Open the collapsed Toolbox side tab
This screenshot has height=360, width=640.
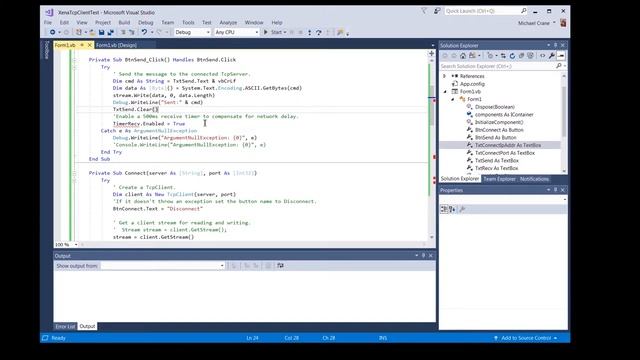(47, 50)
